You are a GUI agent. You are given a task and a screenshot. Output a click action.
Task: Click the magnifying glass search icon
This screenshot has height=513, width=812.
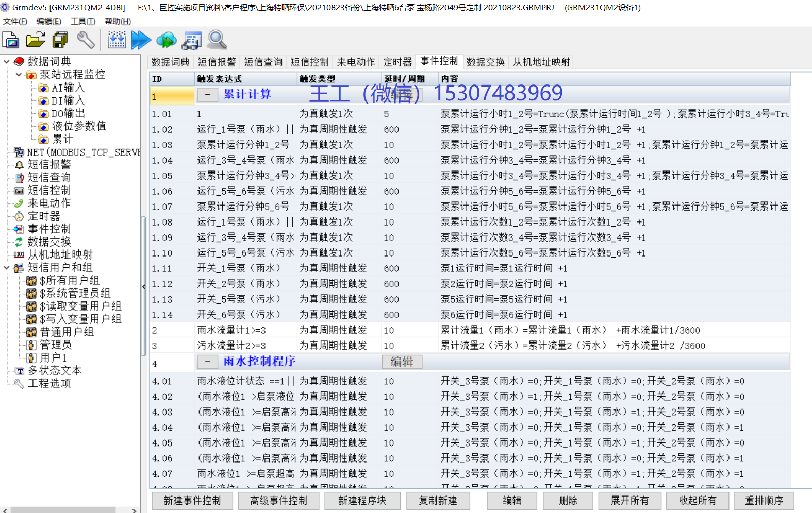(x=217, y=40)
